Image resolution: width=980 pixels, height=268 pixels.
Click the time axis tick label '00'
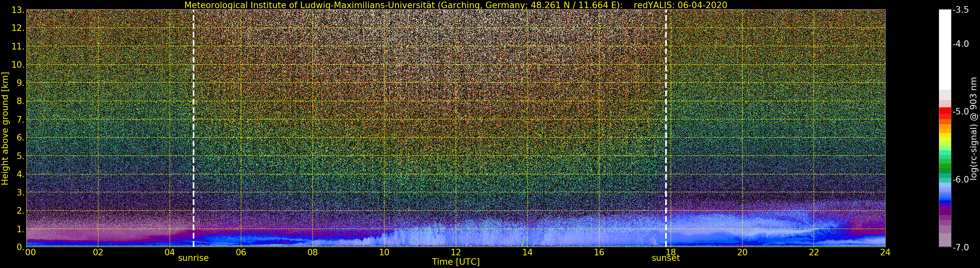30,252
